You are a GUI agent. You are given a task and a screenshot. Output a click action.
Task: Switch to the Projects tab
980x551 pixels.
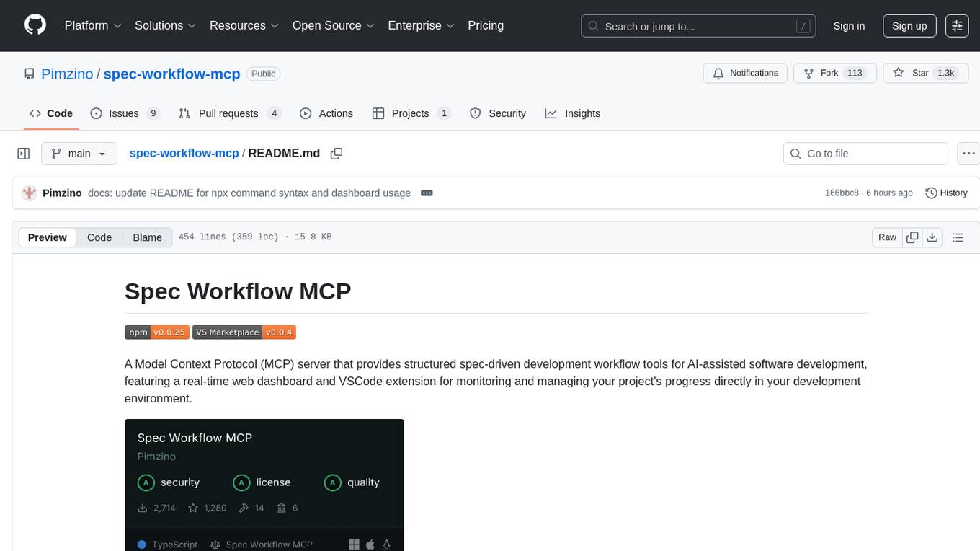click(411, 113)
